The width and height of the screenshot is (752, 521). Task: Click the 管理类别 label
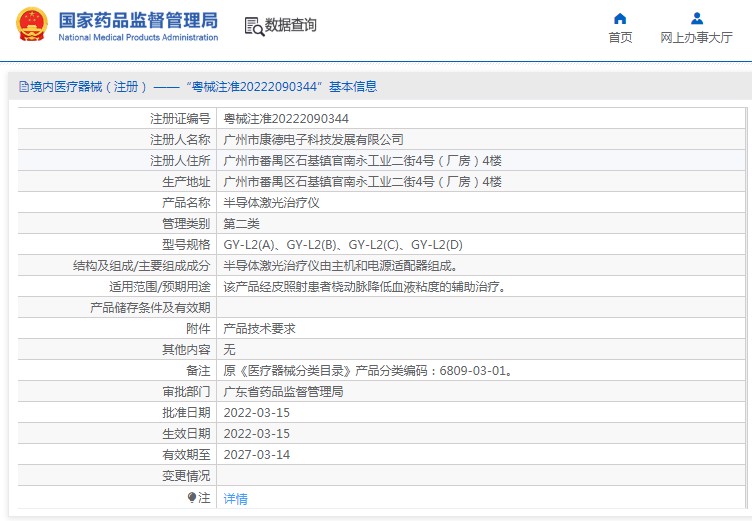(186, 224)
